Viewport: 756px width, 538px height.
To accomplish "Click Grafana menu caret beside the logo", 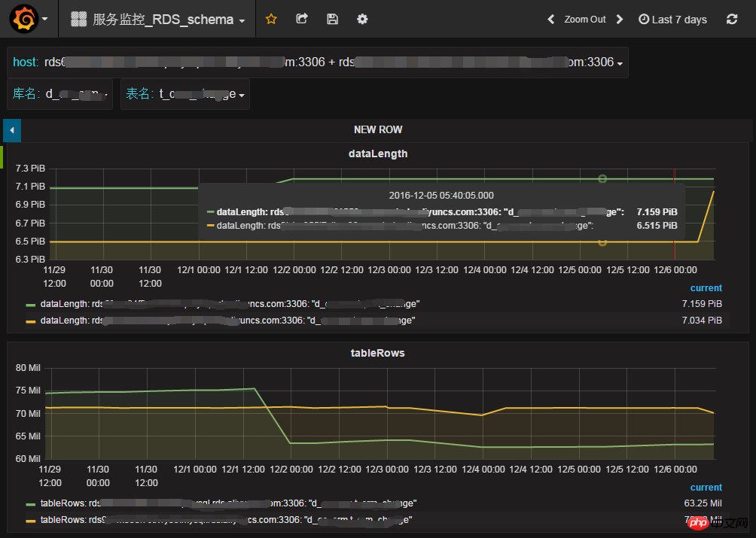I will pyautogui.click(x=45, y=20).
